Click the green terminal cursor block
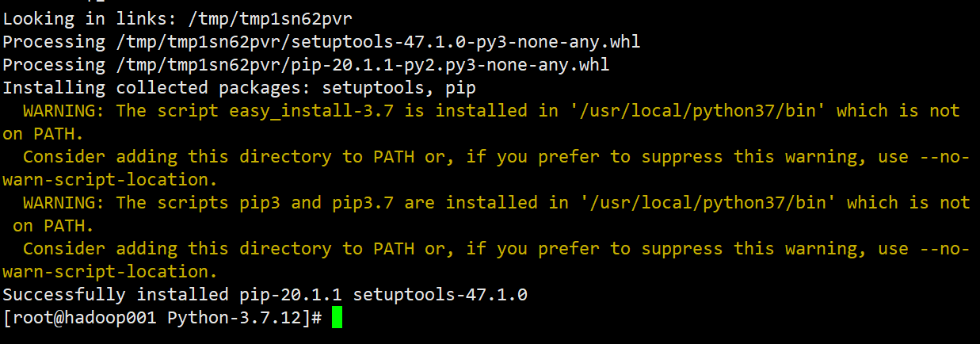 click(x=337, y=318)
